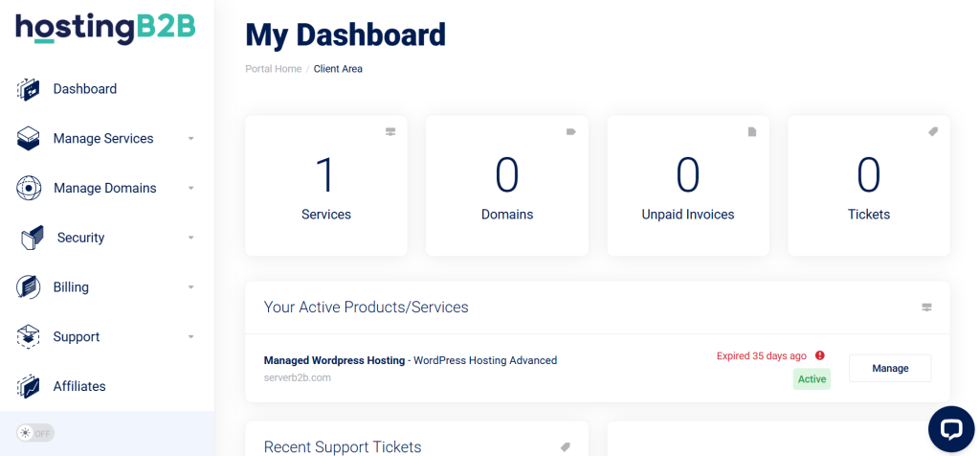Click the hostingB2B logo

[105, 29]
